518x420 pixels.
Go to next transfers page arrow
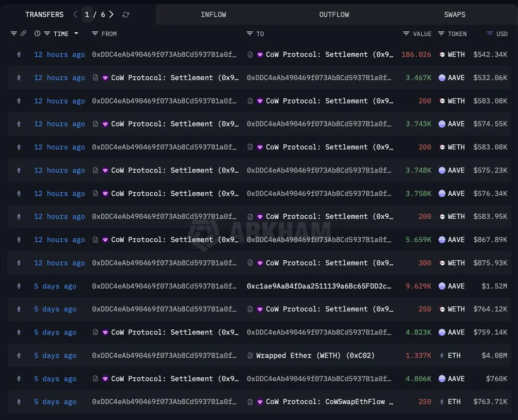click(x=111, y=14)
